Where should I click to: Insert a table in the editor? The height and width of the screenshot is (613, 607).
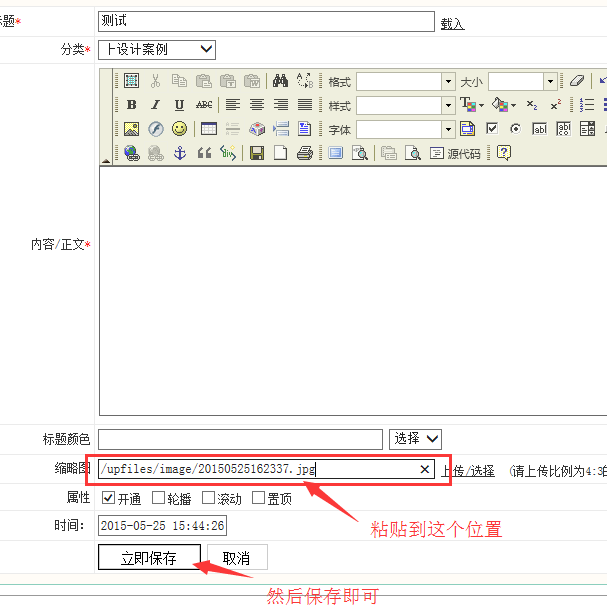pos(209,129)
